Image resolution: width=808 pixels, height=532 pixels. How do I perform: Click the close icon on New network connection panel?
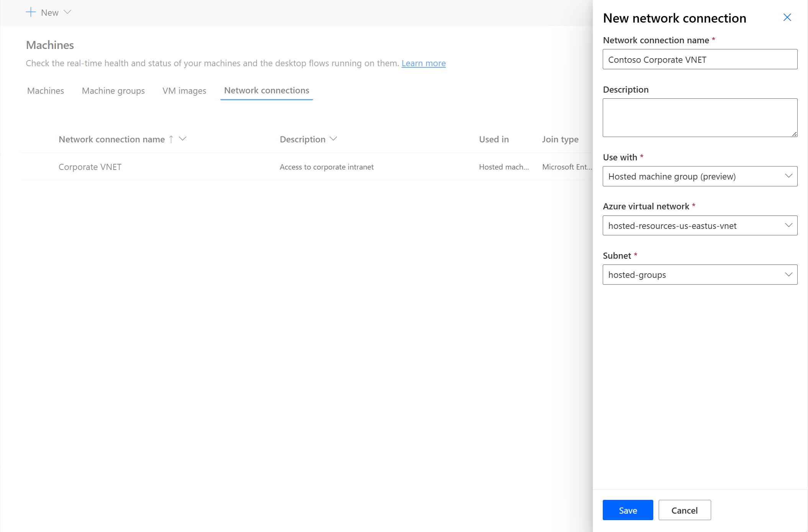point(787,17)
